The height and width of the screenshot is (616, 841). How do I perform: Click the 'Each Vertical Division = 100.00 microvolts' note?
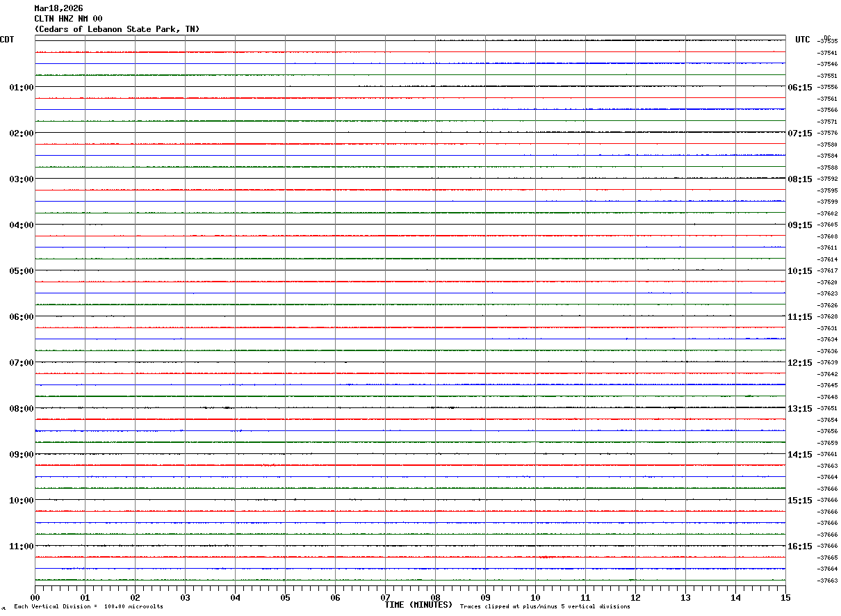pos(89,607)
